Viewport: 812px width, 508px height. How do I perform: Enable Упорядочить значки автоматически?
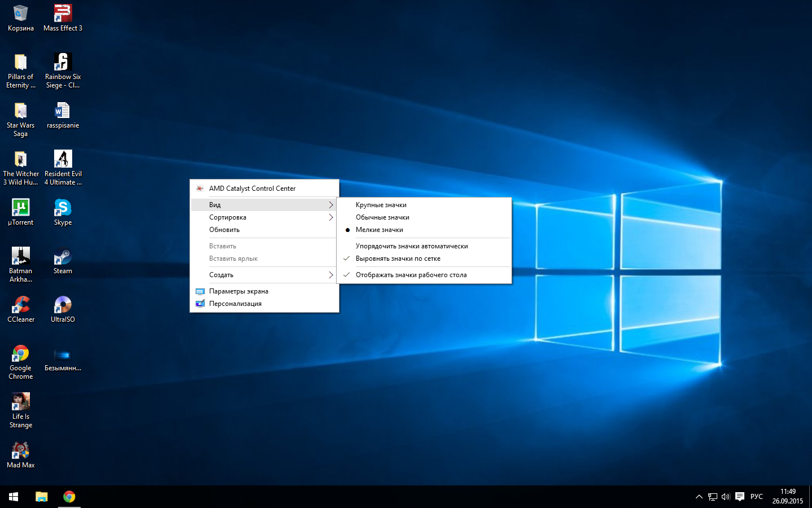424,246
